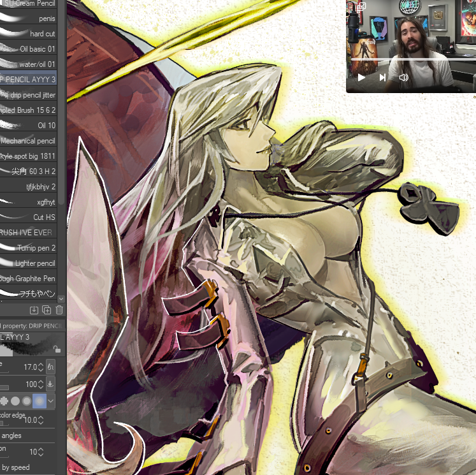
Task: Pick the Turnip pen 2 brush
Action: (28, 248)
